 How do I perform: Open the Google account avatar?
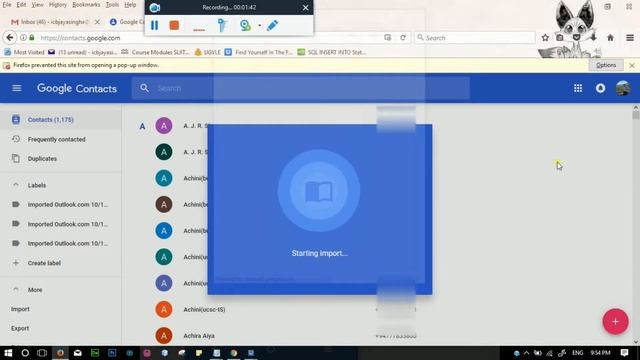[x=623, y=88]
